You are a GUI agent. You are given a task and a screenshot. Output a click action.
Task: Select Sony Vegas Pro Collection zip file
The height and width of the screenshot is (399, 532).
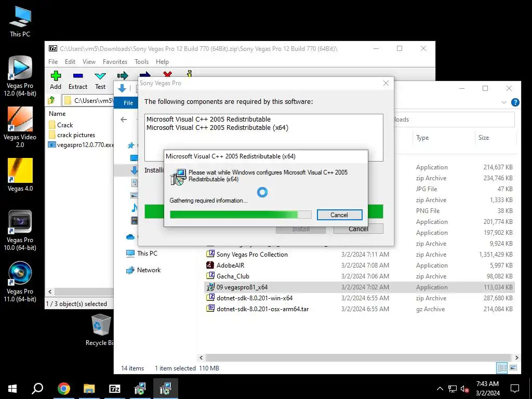tap(360, 255)
